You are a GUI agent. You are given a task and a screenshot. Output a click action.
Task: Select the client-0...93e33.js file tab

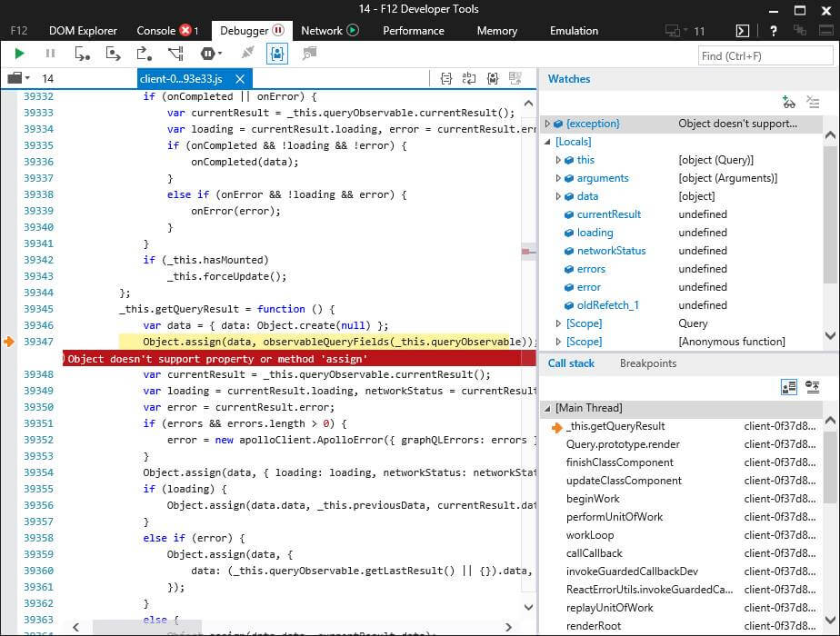(x=181, y=79)
